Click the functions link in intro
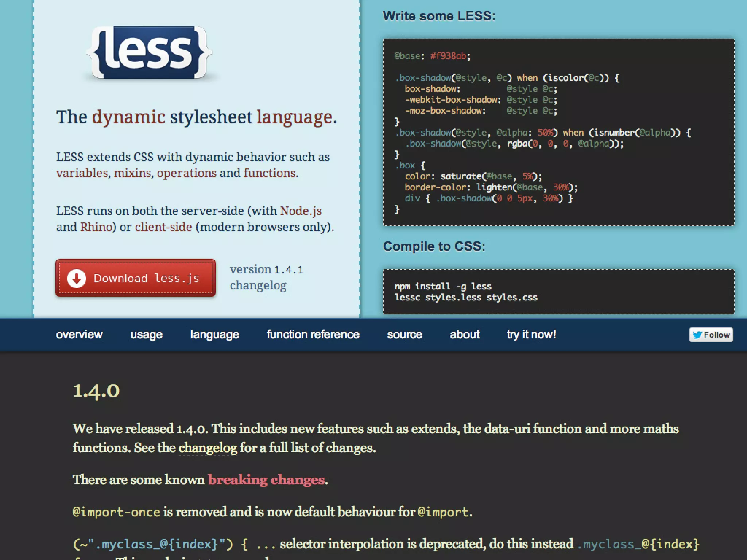 270,173
